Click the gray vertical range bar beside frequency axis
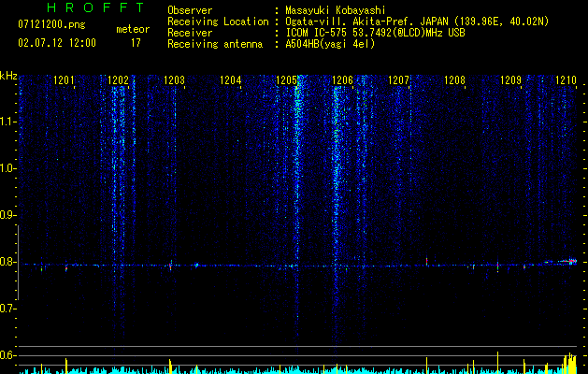This screenshot has height=374, width=588. [18, 262]
